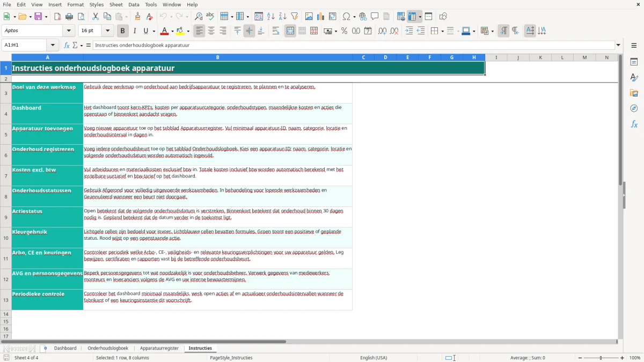Click the formula input line
Image resolution: width=644 pixels, height=362 pixels.
point(354,45)
